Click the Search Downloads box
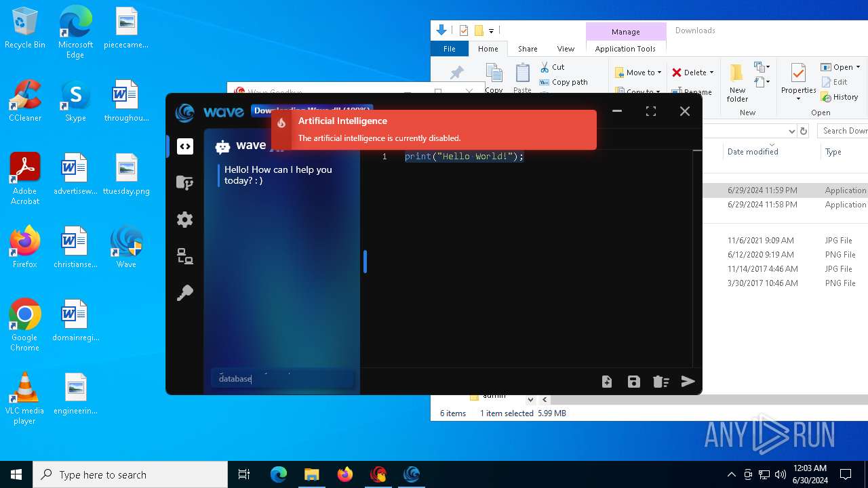 tap(842, 131)
